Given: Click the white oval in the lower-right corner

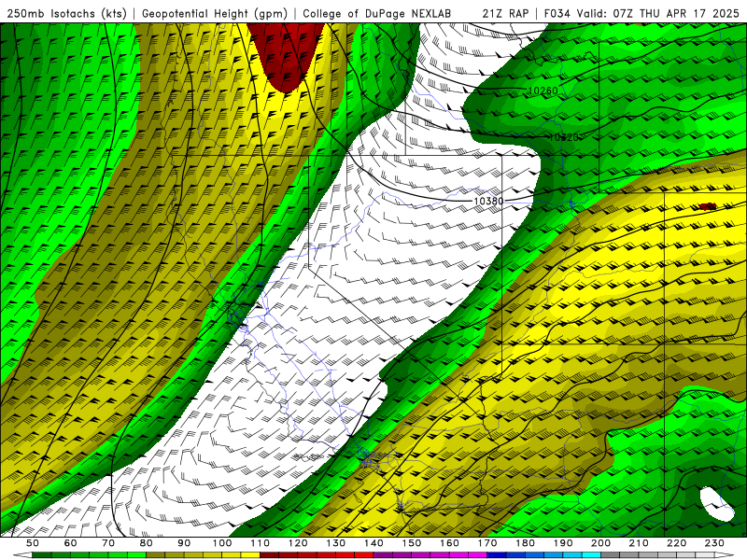Looking at the screenshot, I should 717,504.
